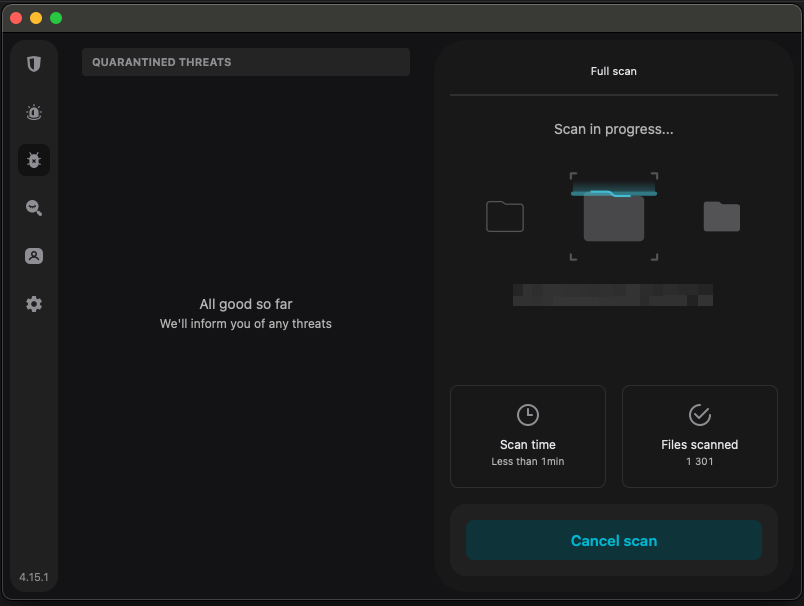
Task: Click the version number 4.15.1
Action: click(x=34, y=577)
